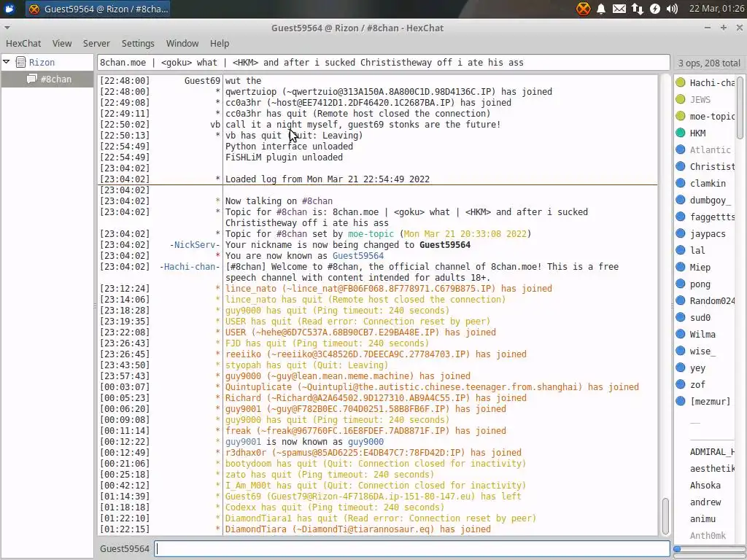Click the 'Python interface unloaded' line
747x560 pixels.
point(289,146)
